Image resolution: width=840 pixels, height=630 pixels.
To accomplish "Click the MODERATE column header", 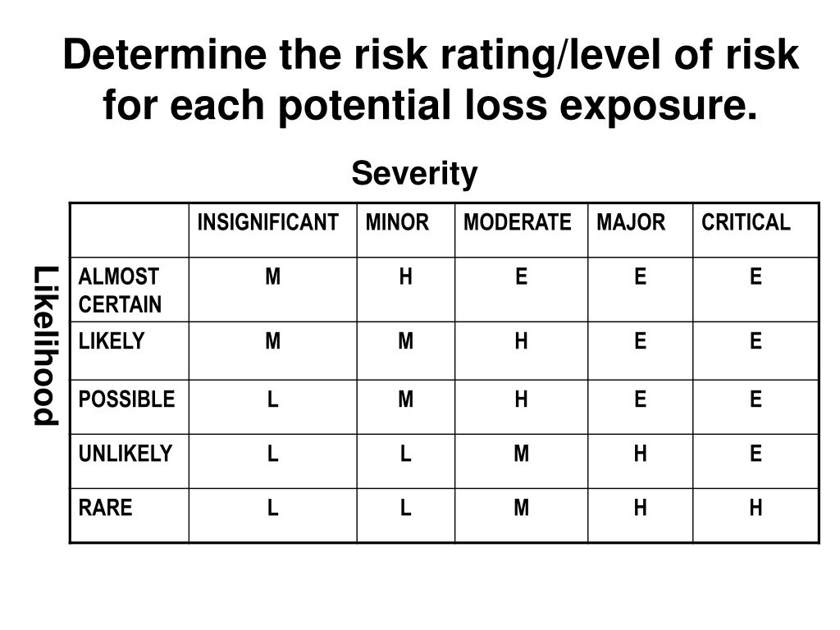I will coord(518,222).
